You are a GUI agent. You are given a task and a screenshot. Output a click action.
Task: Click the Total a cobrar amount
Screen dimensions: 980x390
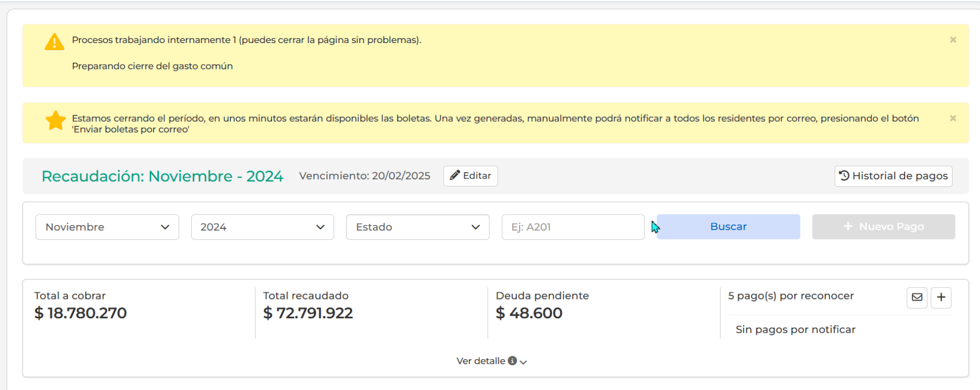(x=81, y=313)
